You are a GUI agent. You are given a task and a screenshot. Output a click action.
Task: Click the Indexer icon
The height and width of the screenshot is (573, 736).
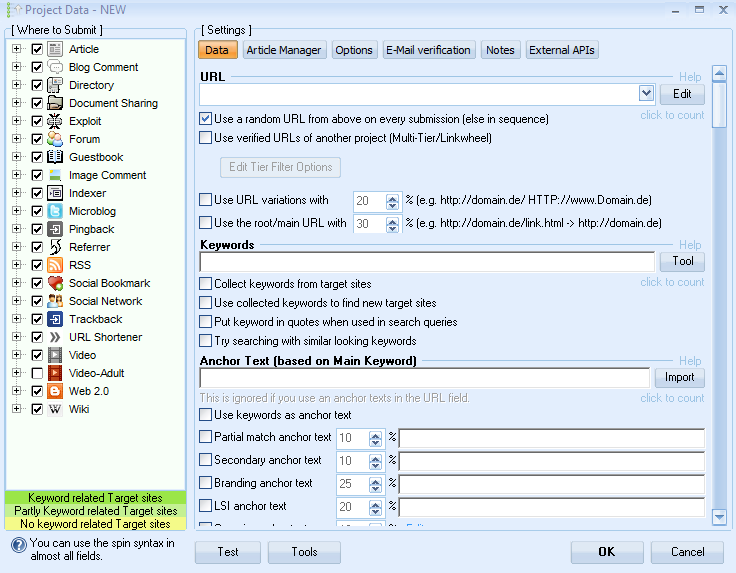pyautogui.click(x=55, y=193)
